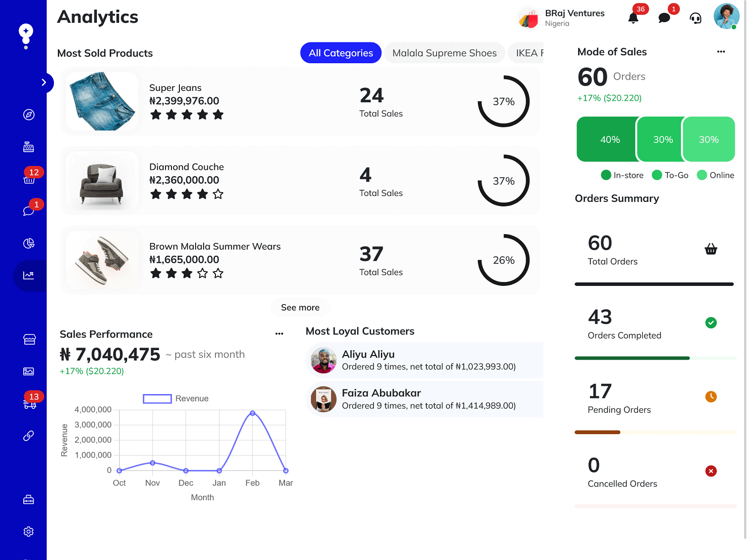Open the storefront icon in sidebar
Image resolution: width=748 pixels, height=560 pixels.
click(x=29, y=339)
